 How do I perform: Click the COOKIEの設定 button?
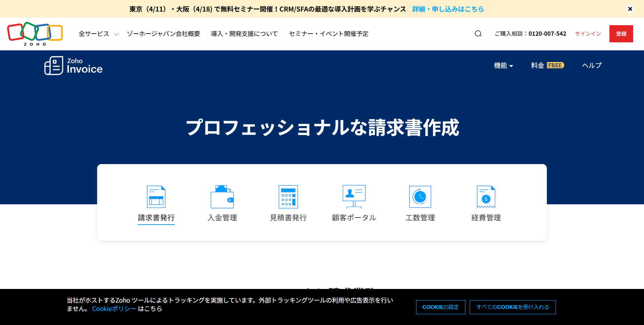point(441,307)
